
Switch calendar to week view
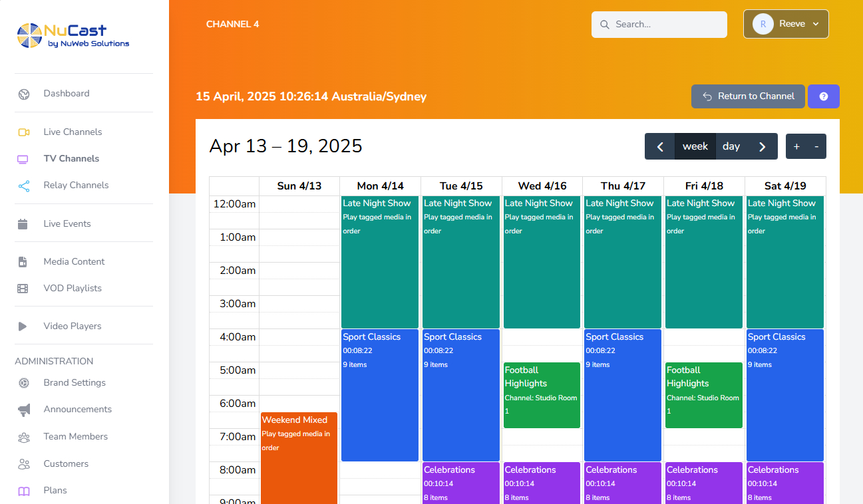[x=695, y=146]
